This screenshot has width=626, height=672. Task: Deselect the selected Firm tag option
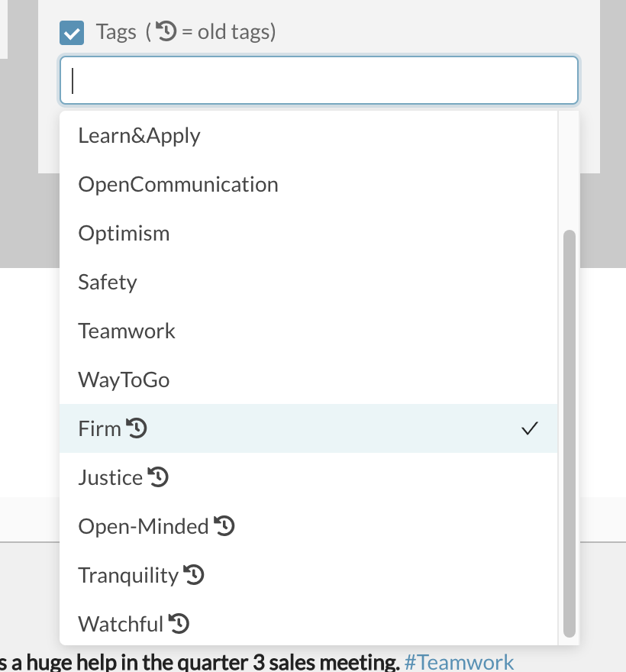308,428
